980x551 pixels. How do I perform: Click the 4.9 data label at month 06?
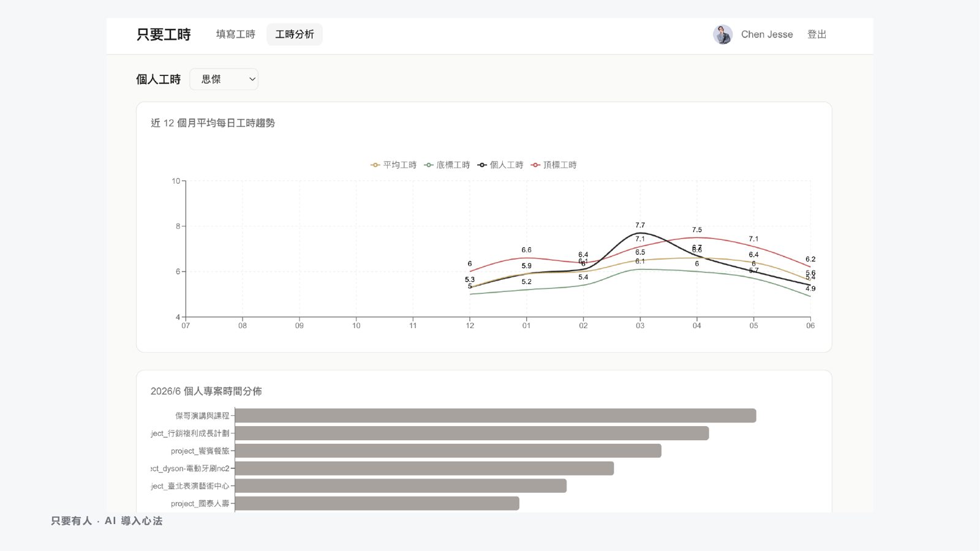click(810, 288)
